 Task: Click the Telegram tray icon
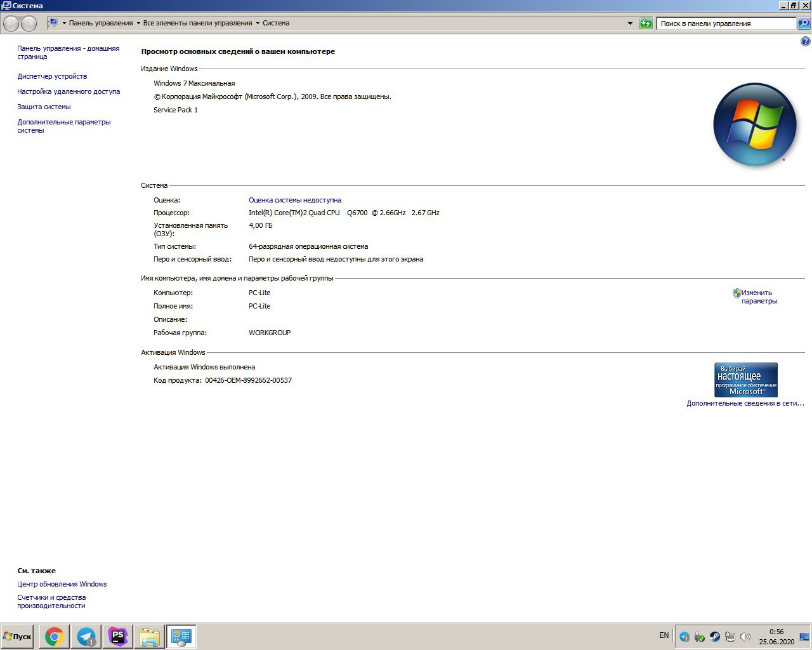click(684, 637)
